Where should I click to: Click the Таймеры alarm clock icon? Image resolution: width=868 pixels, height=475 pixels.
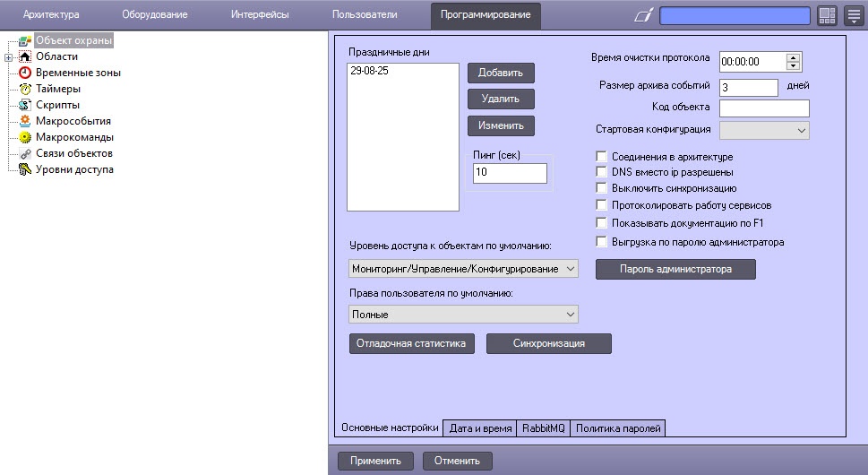(25, 89)
